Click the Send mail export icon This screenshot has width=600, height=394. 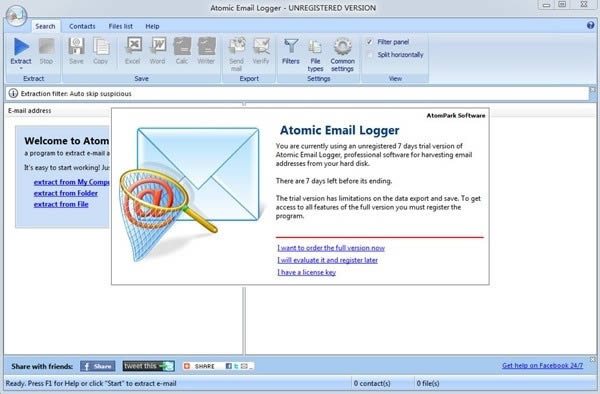[x=236, y=47]
